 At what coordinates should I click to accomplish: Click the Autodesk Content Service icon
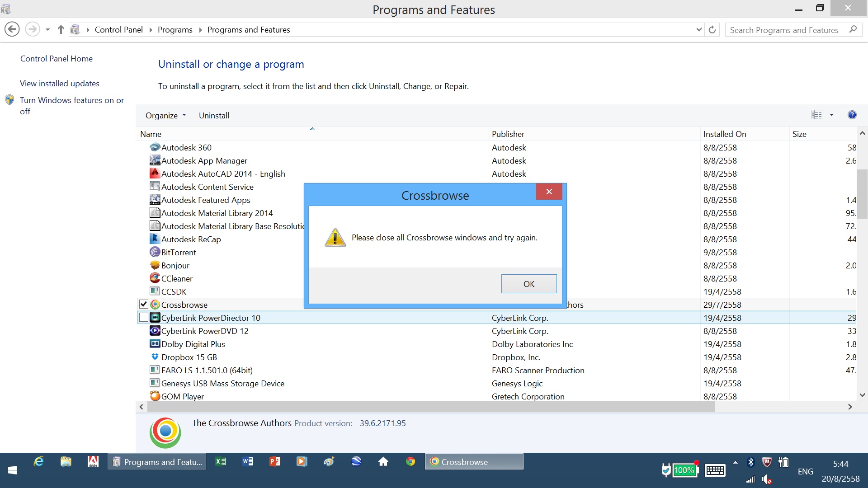pos(155,187)
